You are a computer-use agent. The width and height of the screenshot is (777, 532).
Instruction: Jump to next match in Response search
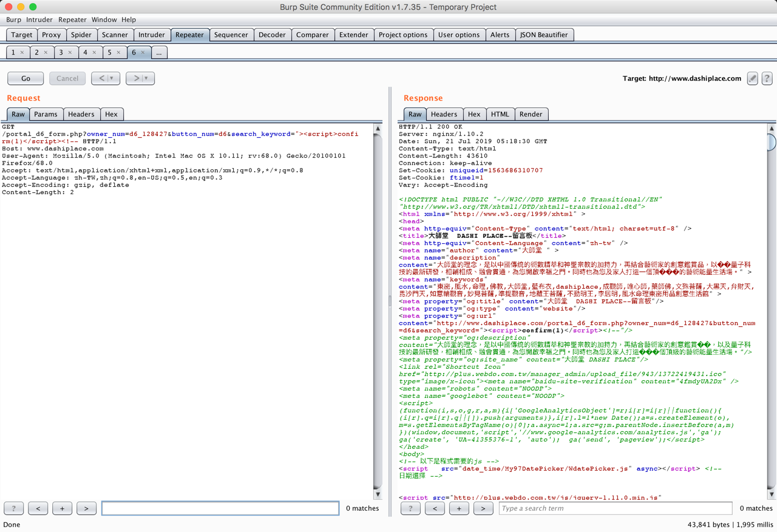tap(483, 508)
